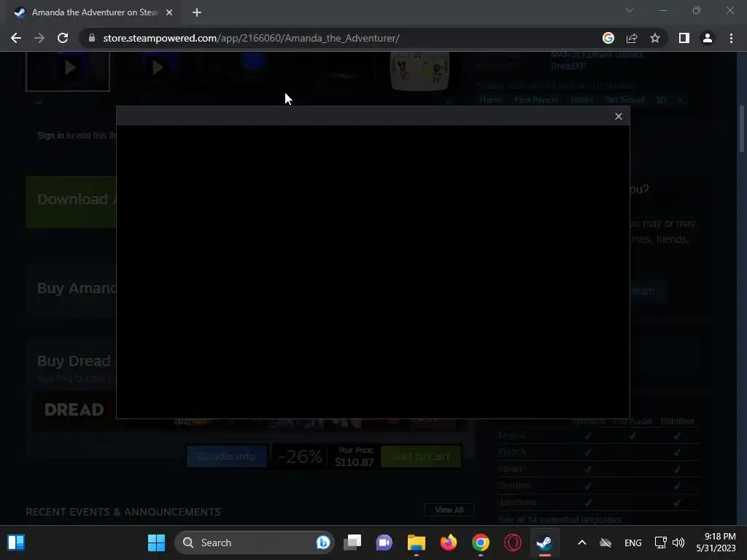This screenshot has width=747, height=560.
Task: Close the Amanda the Adventurer tab
Action: [x=169, y=12]
